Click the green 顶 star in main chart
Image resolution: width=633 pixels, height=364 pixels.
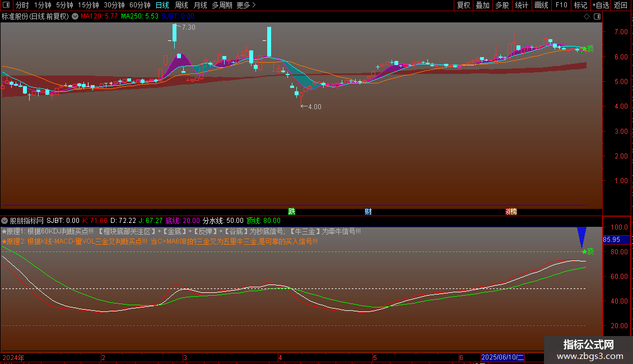[588, 49]
